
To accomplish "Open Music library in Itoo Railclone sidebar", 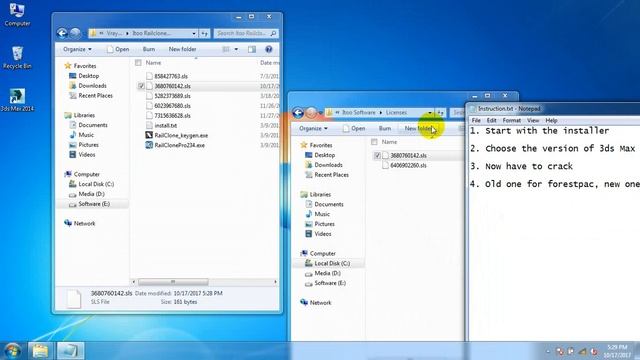I will point(82,135).
